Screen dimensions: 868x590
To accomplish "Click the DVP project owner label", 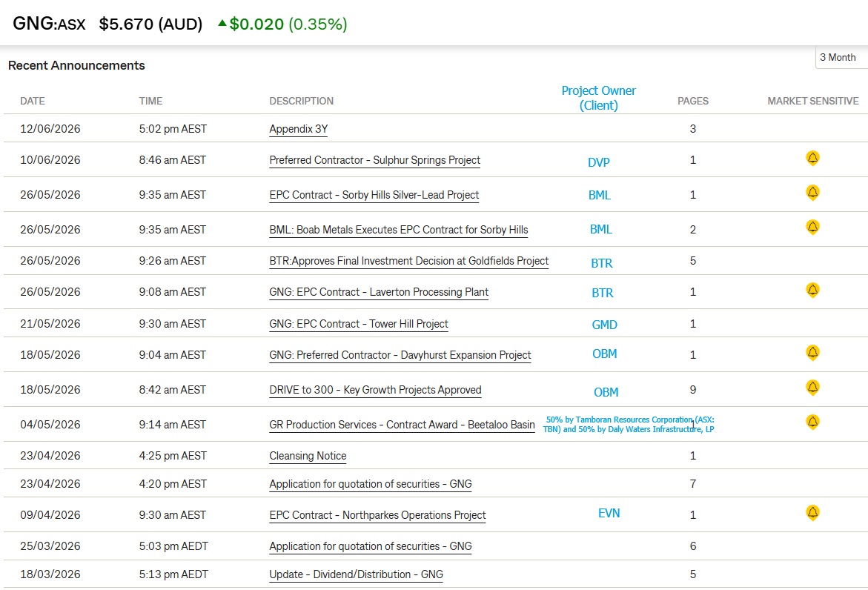I will [598, 162].
